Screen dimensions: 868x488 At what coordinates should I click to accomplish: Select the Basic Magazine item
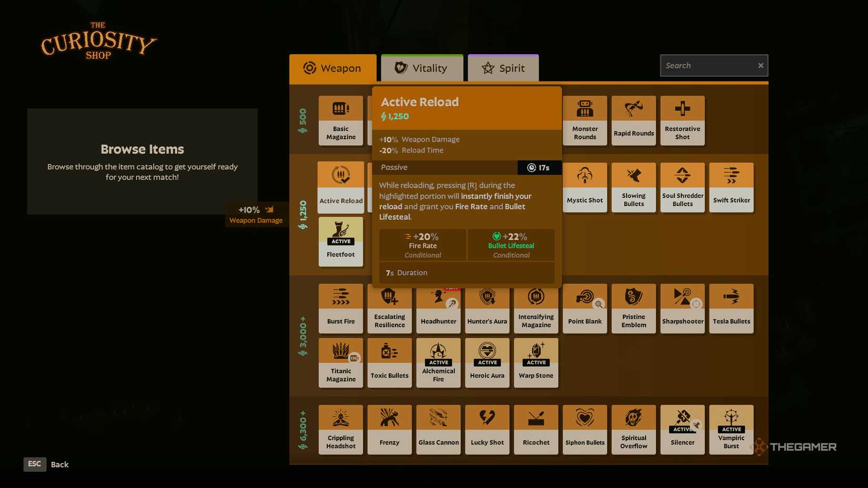(340, 120)
